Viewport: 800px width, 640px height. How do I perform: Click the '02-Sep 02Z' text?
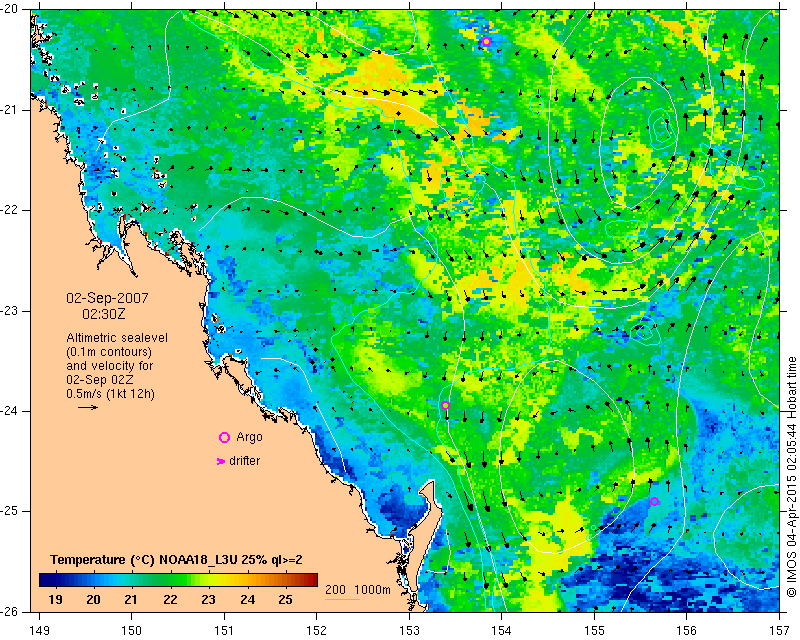102,380
